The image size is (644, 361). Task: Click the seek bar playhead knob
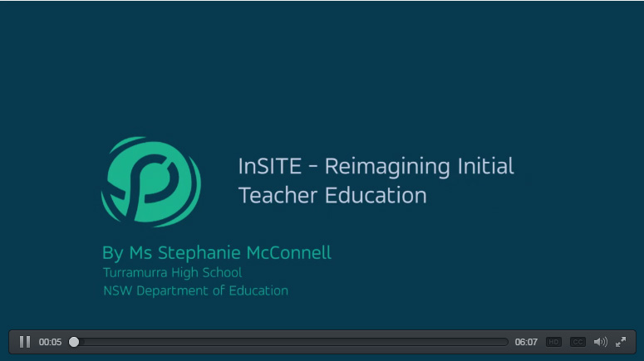[74, 342]
